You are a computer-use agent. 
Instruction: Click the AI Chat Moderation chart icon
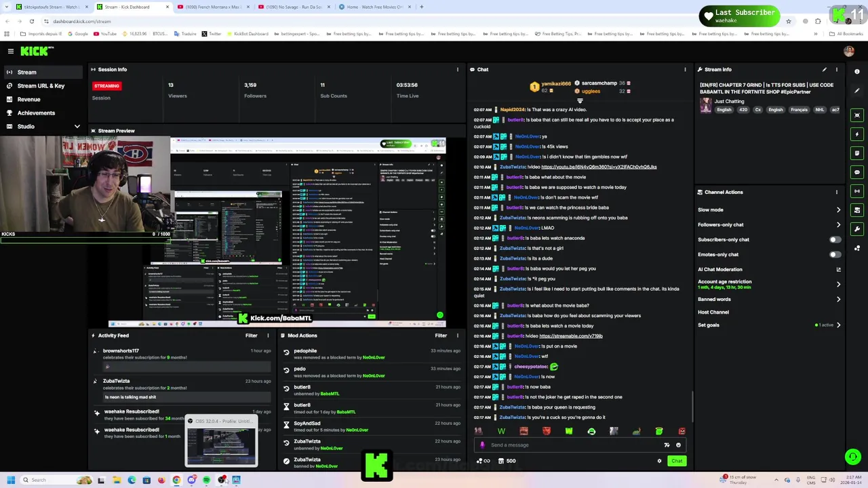click(838, 269)
